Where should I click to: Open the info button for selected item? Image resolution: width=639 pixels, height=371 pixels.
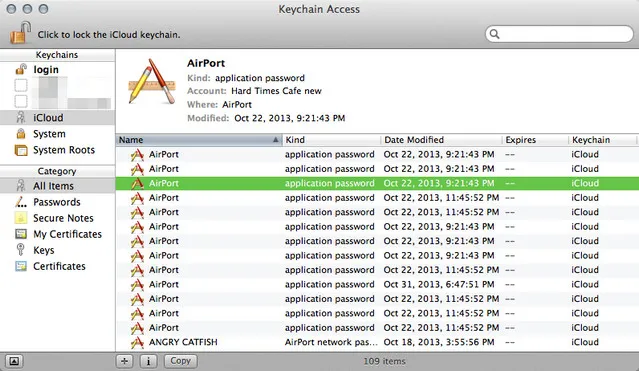[x=148, y=361]
